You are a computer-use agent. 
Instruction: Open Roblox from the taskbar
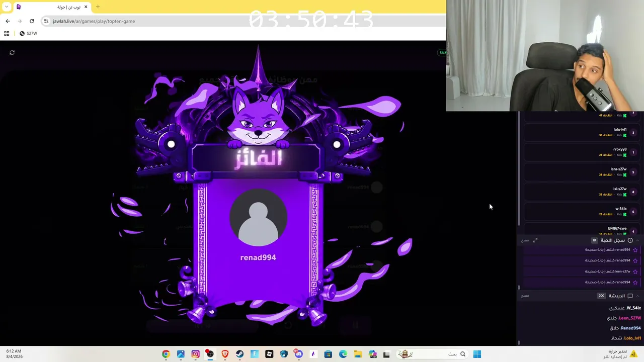pyautogui.click(x=269, y=354)
